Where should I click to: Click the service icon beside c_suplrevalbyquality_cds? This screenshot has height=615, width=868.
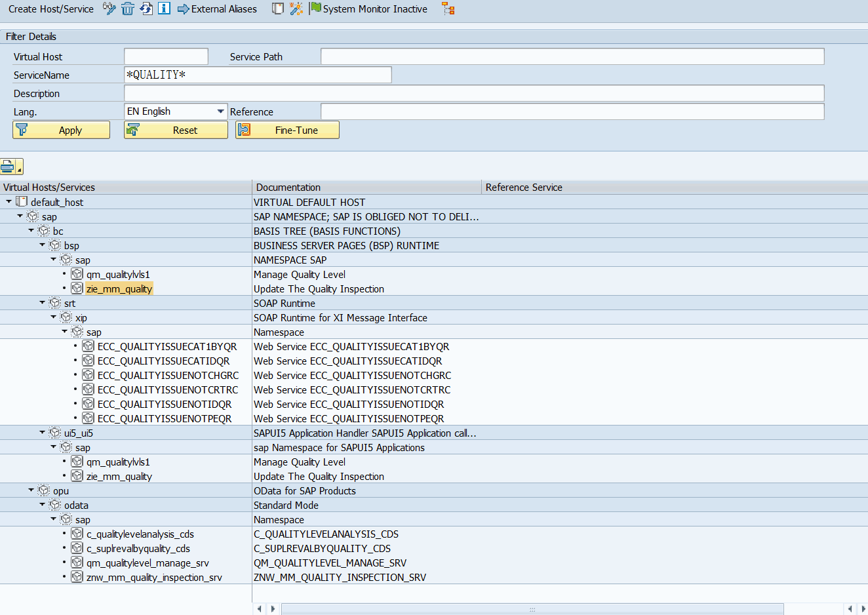pyautogui.click(x=77, y=548)
